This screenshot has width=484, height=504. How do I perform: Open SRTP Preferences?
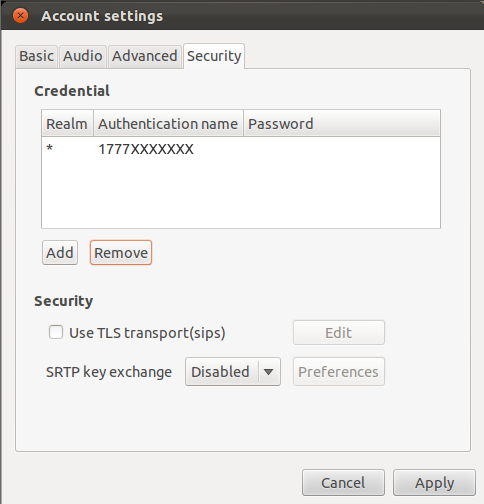[x=339, y=372]
